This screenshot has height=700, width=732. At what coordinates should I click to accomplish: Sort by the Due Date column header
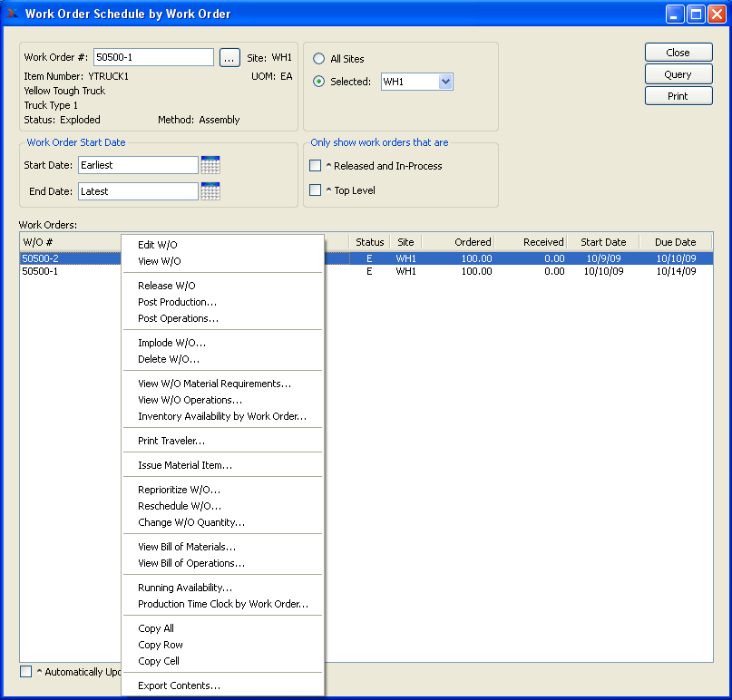tap(675, 242)
